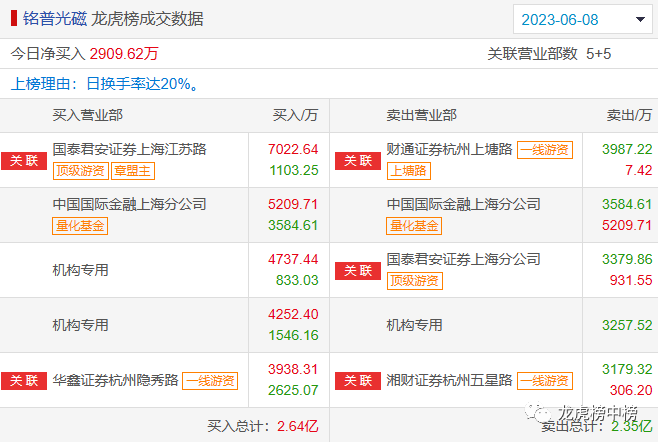Select the 卖出营业部 column header
Image resolution: width=658 pixels, height=442 pixels.
[421, 115]
